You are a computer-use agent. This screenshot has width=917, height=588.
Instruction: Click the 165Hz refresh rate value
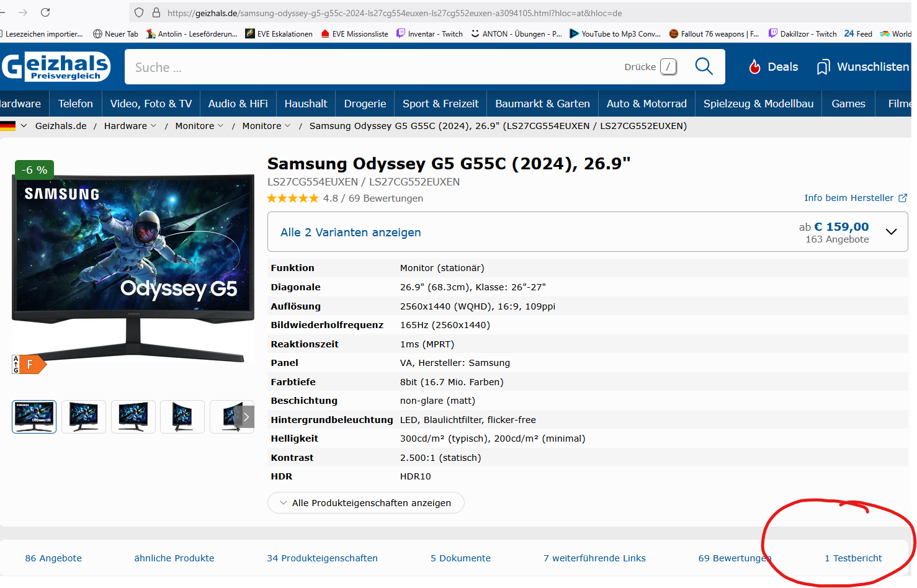pos(445,325)
